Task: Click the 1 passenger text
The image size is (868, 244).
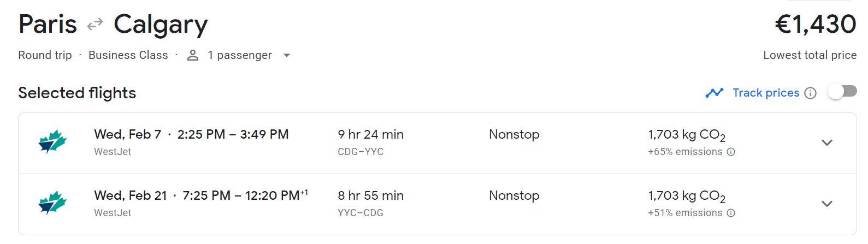Action: pyautogui.click(x=240, y=55)
